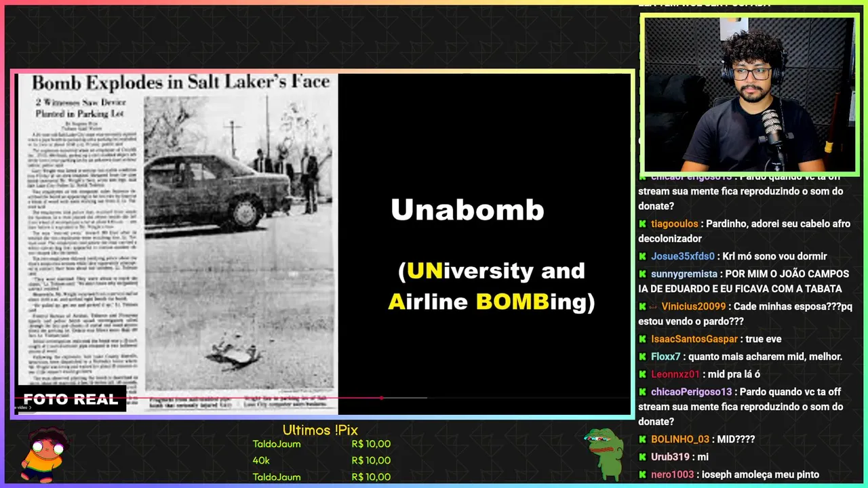Open Urub319 chat username
The height and width of the screenshot is (488, 868).
click(x=671, y=457)
